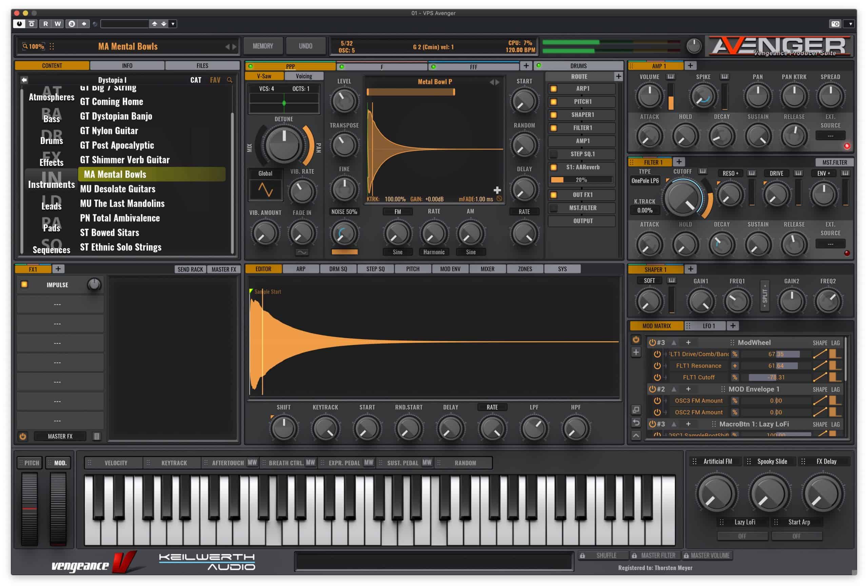Add a new FX rack with plus

click(58, 269)
